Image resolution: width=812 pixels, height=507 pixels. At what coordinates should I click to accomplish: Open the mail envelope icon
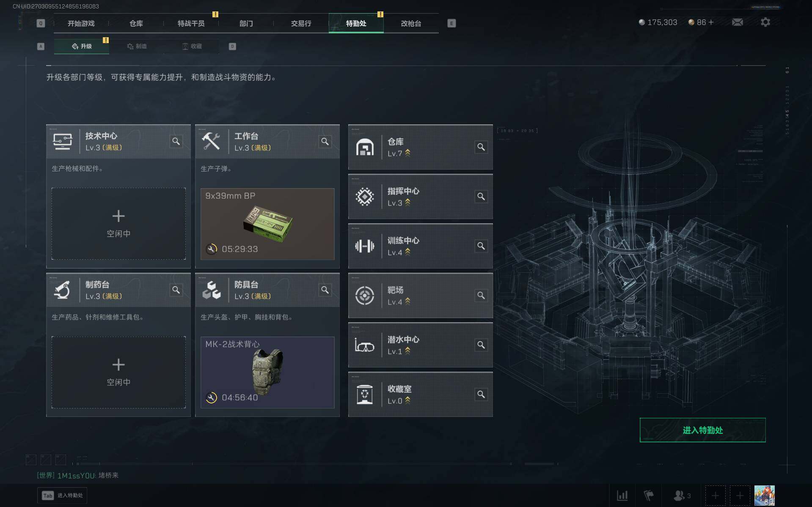point(737,22)
